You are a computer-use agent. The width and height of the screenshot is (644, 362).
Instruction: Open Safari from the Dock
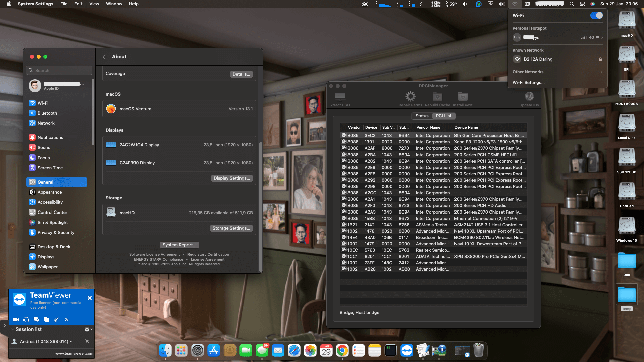[294, 351]
